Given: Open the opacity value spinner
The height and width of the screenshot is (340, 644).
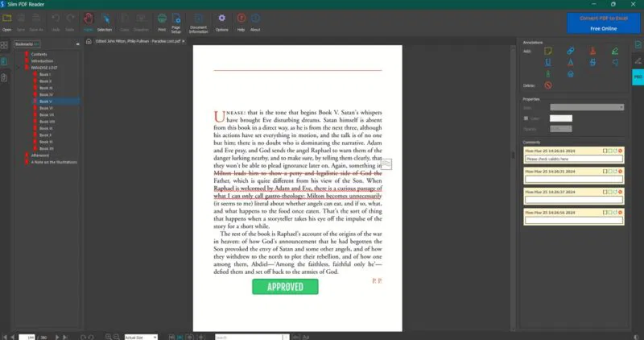Looking at the screenshot, I should (560, 129).
